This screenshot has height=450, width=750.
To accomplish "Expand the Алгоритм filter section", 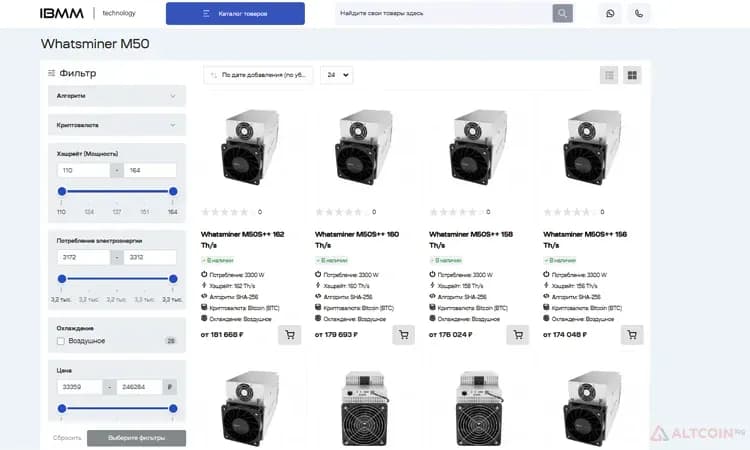I will point(117,96).
